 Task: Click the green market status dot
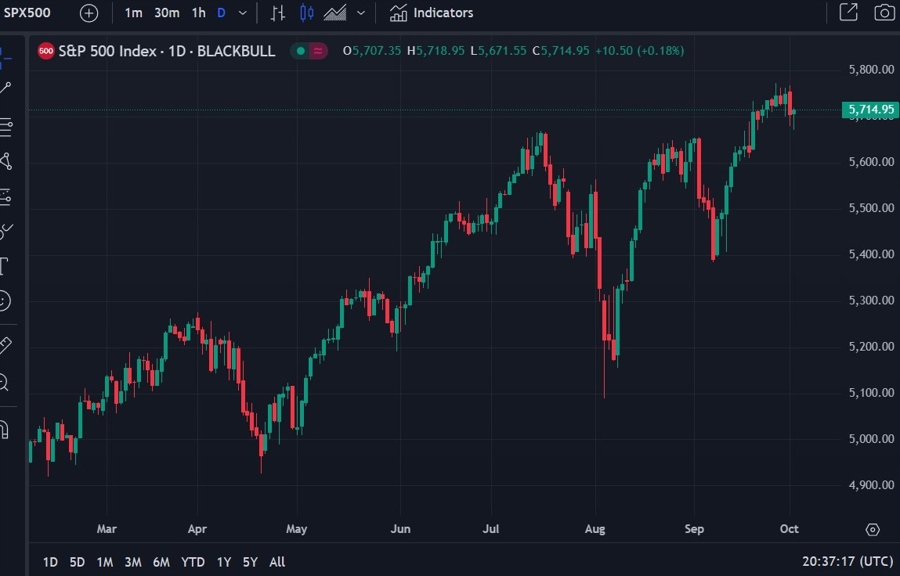click(300, 51)
